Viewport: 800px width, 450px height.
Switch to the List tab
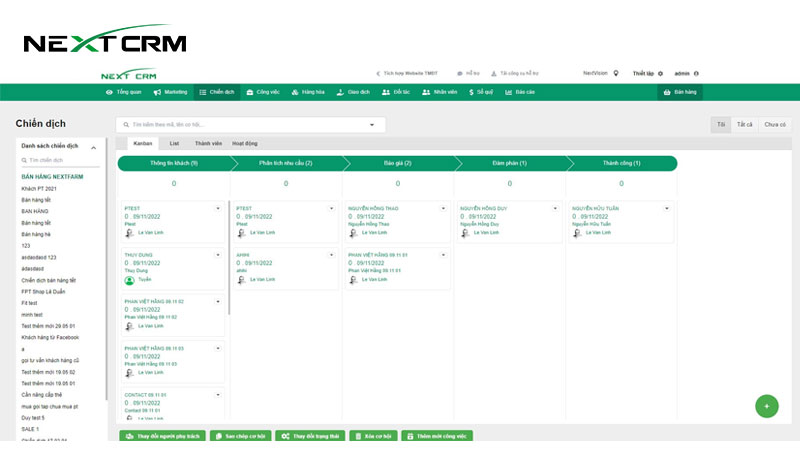(174, 143)
